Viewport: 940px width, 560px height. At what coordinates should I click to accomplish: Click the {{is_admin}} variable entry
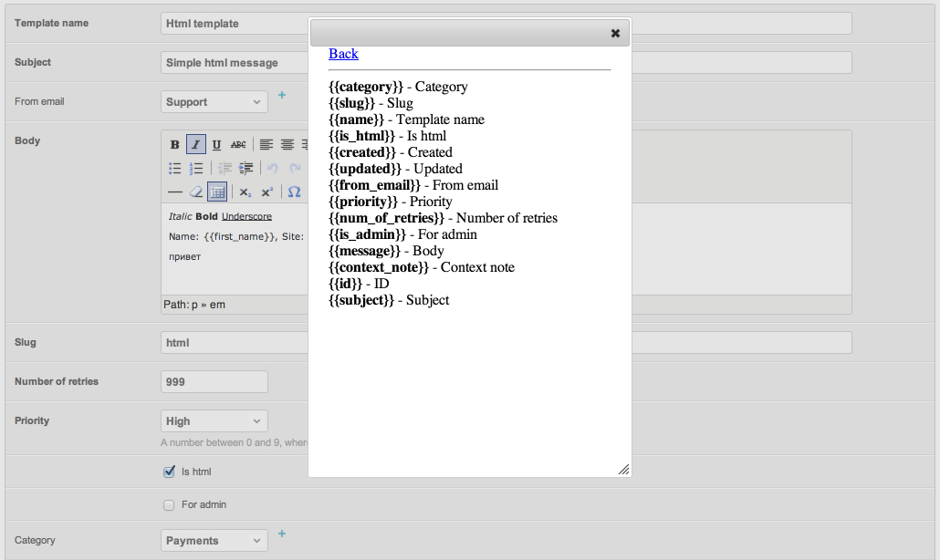coord(402,234)
